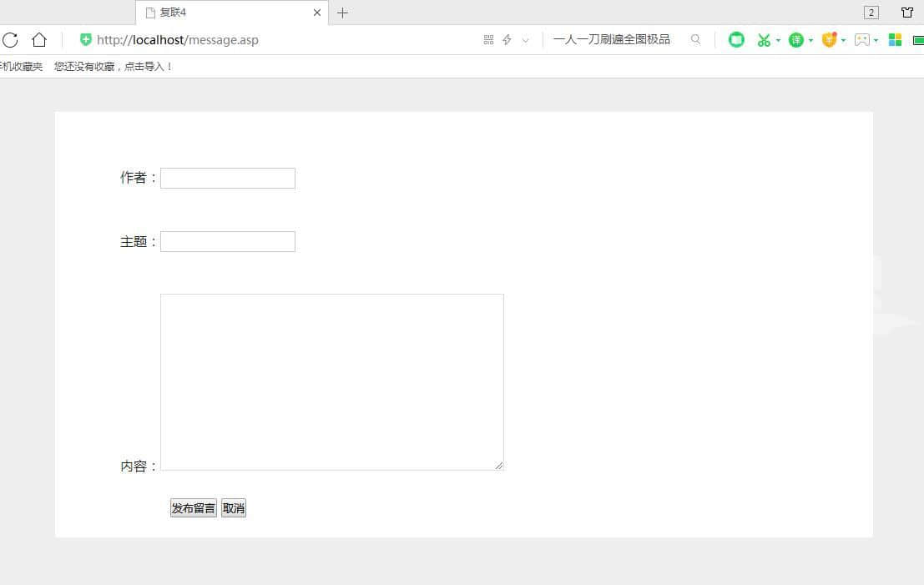The width and height of the screenshot is (924, 585).
Task: Submit form with 发布留言 button
Action: point(193,508)
